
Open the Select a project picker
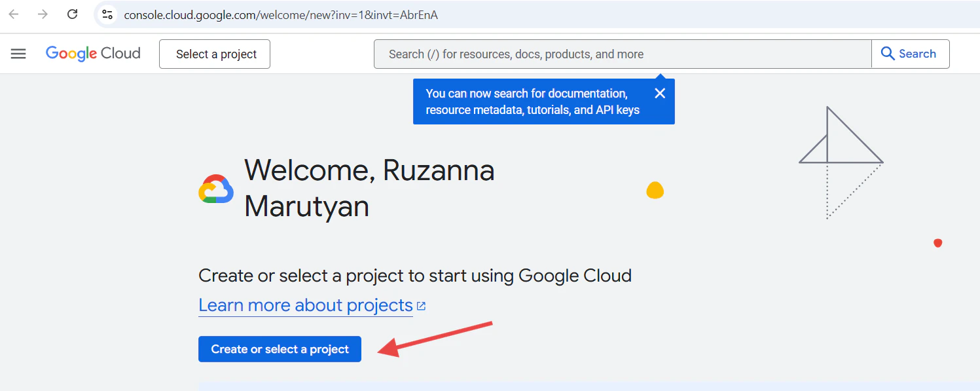[214, 54]
